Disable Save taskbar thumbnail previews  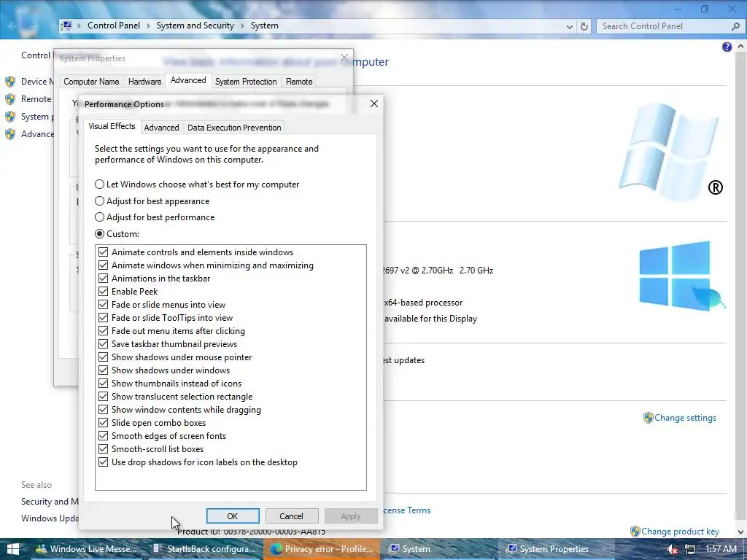tap(103, 344)
